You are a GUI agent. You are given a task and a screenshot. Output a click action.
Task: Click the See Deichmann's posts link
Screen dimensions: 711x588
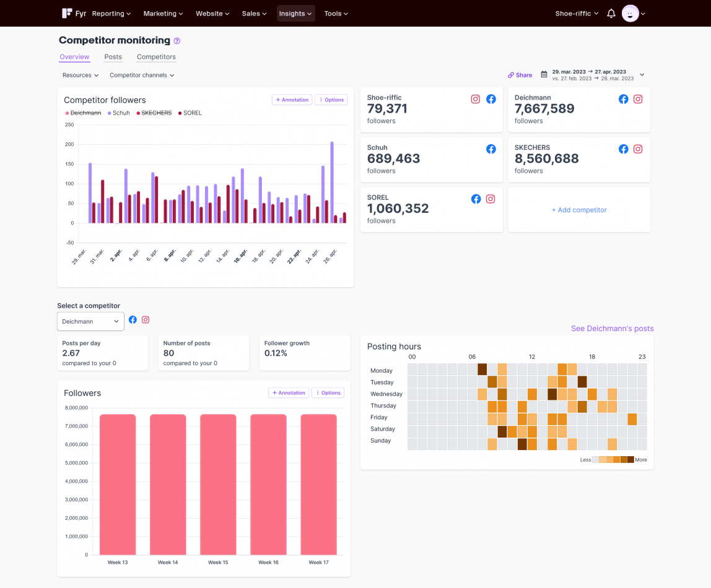pyautogui.click(x=612, y=328)
